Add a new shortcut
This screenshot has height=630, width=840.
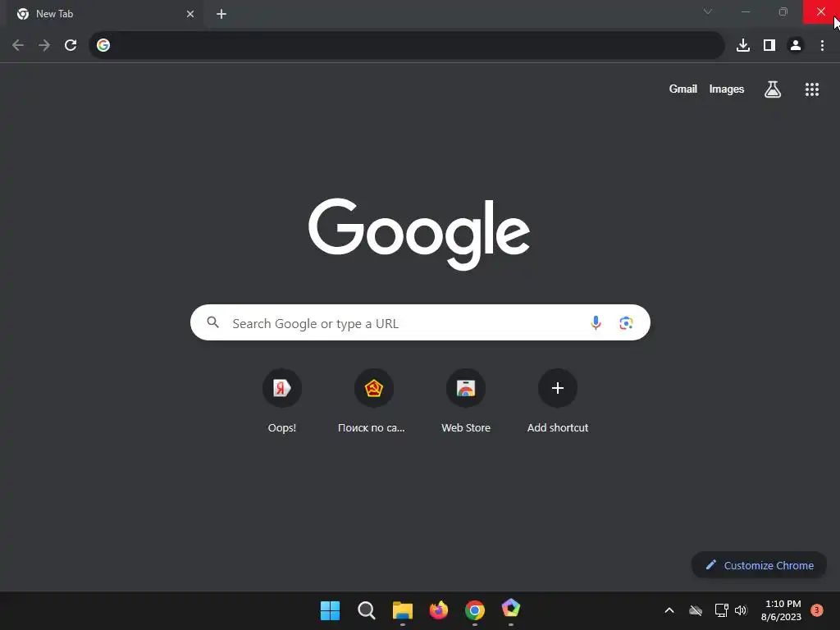558,399
